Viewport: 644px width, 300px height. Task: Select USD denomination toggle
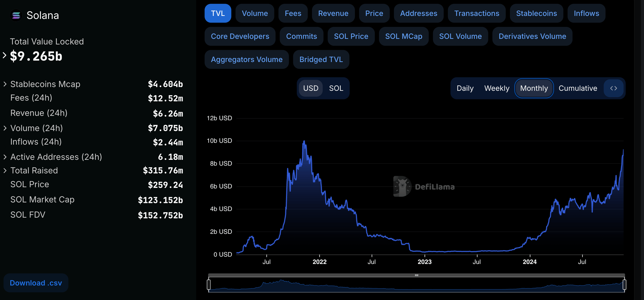pos(311,88)
